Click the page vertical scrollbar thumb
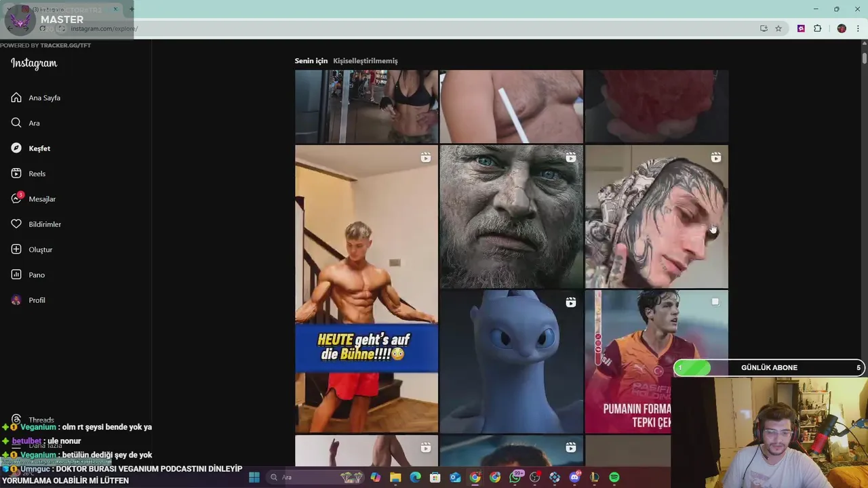 pos(865,58)
